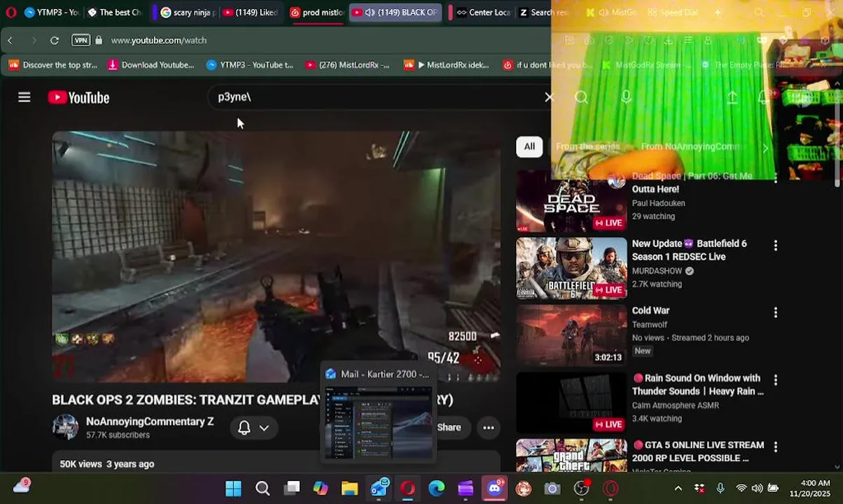Open '(276) MistLordRx' bookmark
This screenshot has width=843, height=504.
[347, 65]
